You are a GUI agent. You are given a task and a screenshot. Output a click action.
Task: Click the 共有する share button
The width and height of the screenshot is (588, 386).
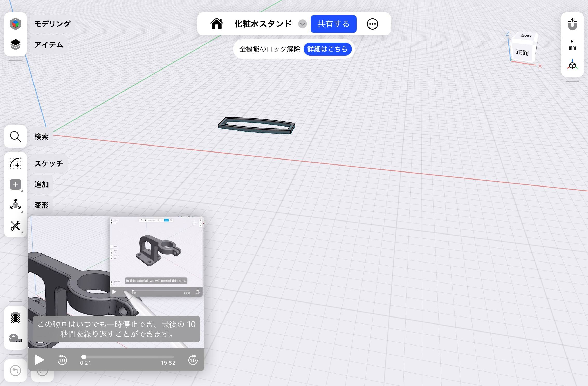pyautogui.click(x=333, y=24)
